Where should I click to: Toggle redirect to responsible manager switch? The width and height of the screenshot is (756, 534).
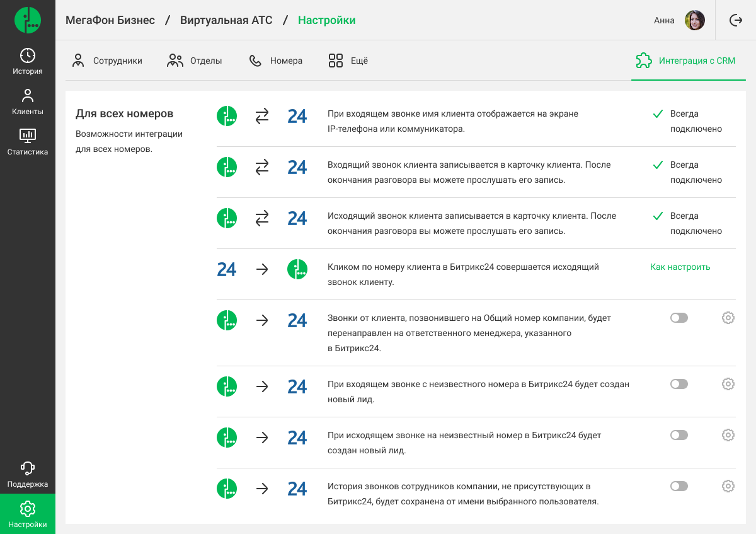[679, 318]
